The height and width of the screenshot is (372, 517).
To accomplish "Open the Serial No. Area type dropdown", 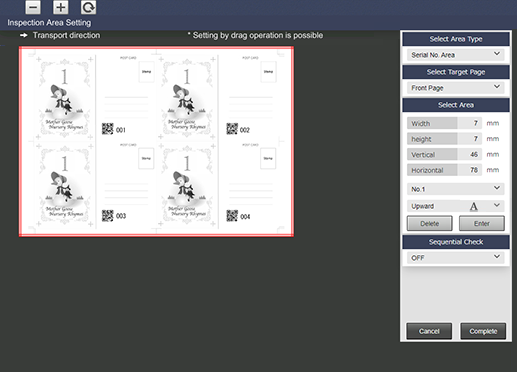I will (456, 55).
